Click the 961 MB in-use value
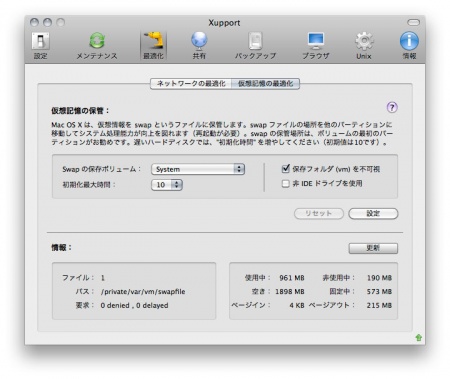This screenshot has height=379, width=450. [292, 278]
